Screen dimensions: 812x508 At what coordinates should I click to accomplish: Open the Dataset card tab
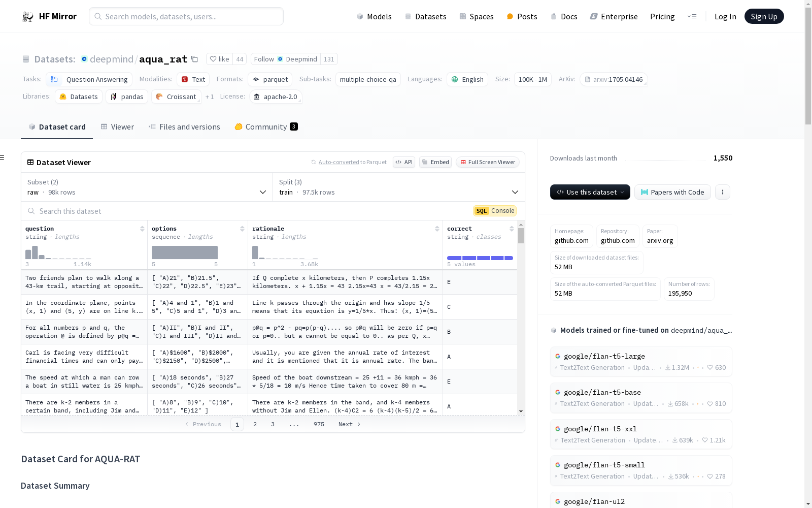click(x=57, y=127)
